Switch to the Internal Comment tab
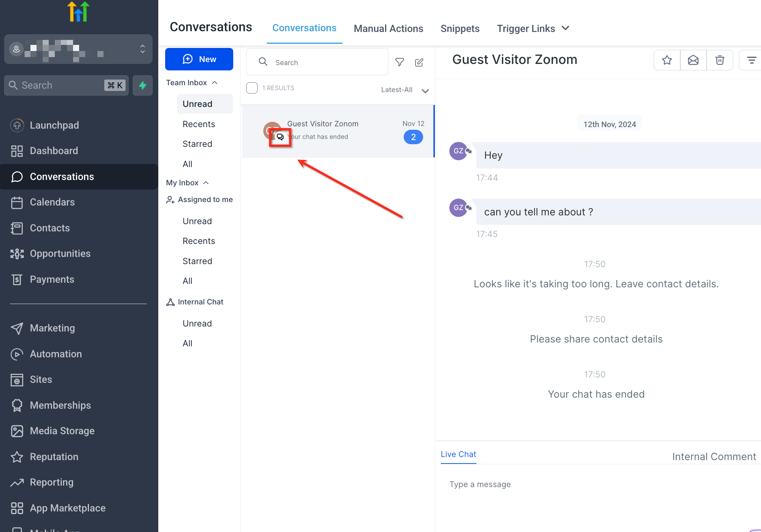Viewport: 761px width, 532px height. pyautogui.click(x=714, y=457)
